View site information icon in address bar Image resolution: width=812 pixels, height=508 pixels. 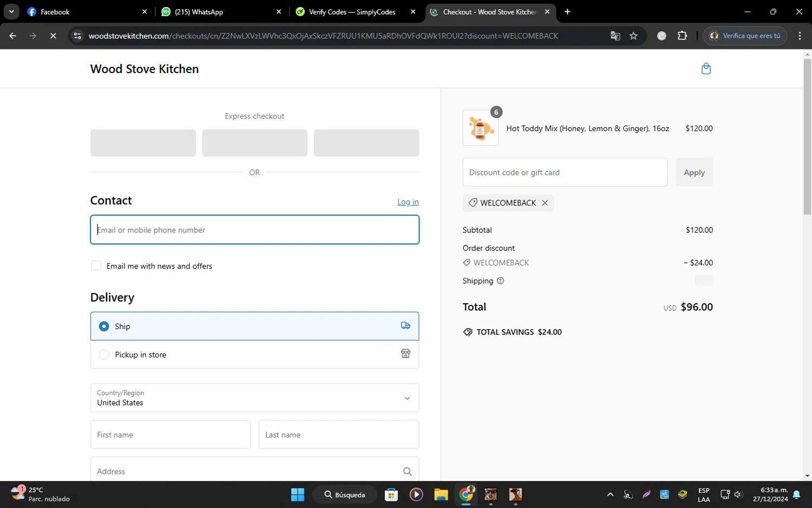click(77, 36)
